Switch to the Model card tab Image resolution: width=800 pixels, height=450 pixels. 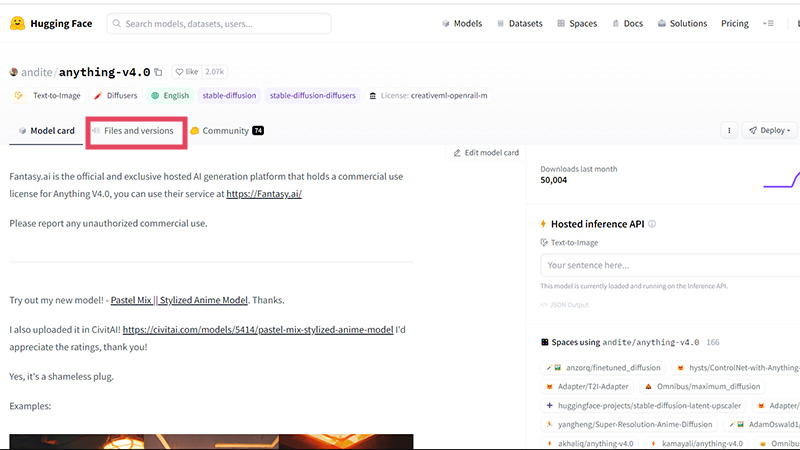[46, 131]
